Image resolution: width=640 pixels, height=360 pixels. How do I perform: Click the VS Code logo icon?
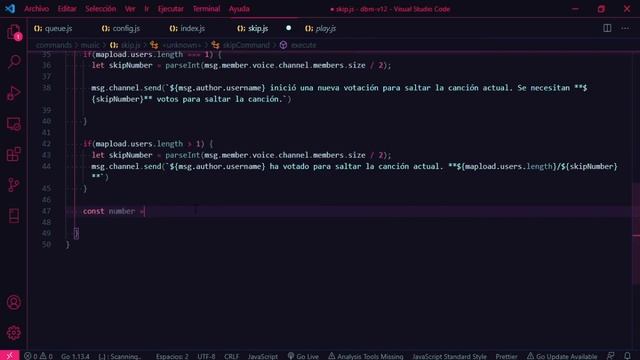point(10,9)
